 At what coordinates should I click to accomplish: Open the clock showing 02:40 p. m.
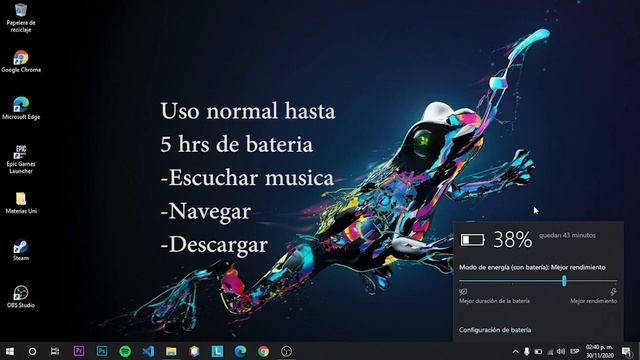click(x=600, y=351)
